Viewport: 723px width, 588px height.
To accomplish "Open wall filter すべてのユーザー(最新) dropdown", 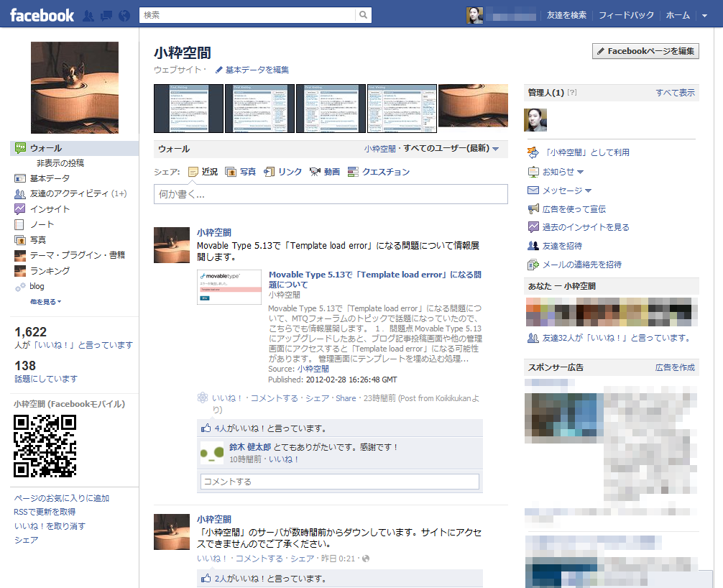I will 451,149.
